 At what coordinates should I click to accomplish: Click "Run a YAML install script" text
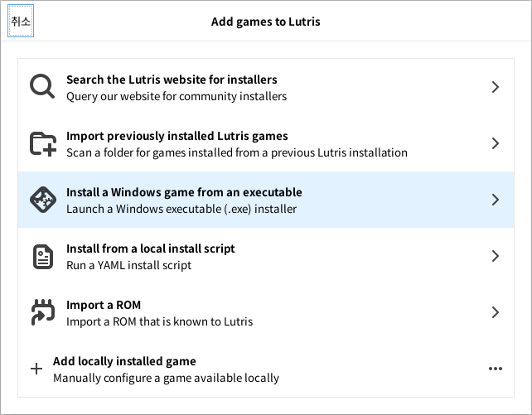point(129,265)
